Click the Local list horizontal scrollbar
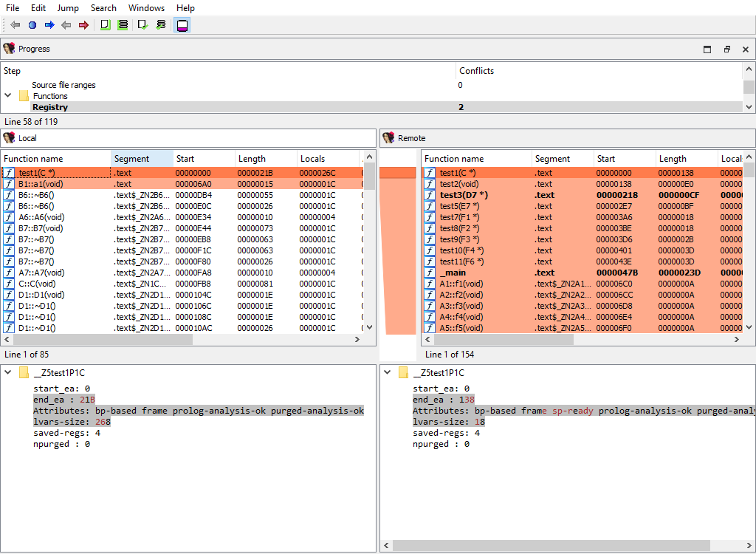The height and width of the screenshot is (554, 756). (x=103, y=340)
